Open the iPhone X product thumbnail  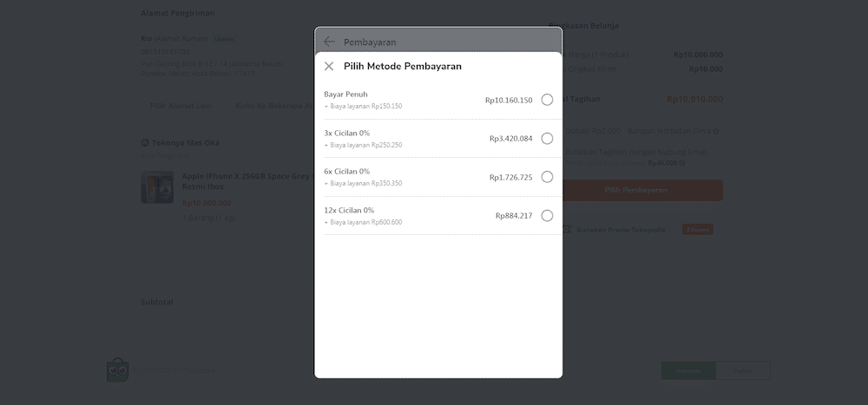(x=157, y=187)
